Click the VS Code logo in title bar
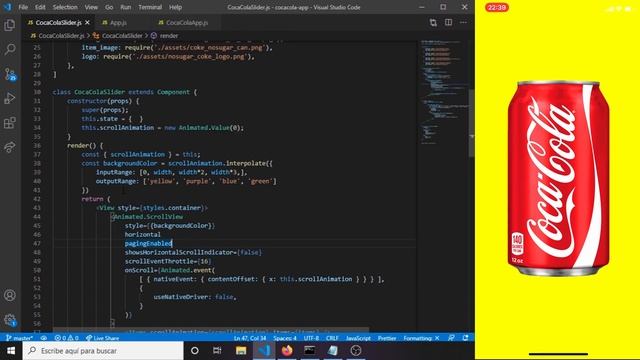640x360 pixels. [x=7, y=7]
